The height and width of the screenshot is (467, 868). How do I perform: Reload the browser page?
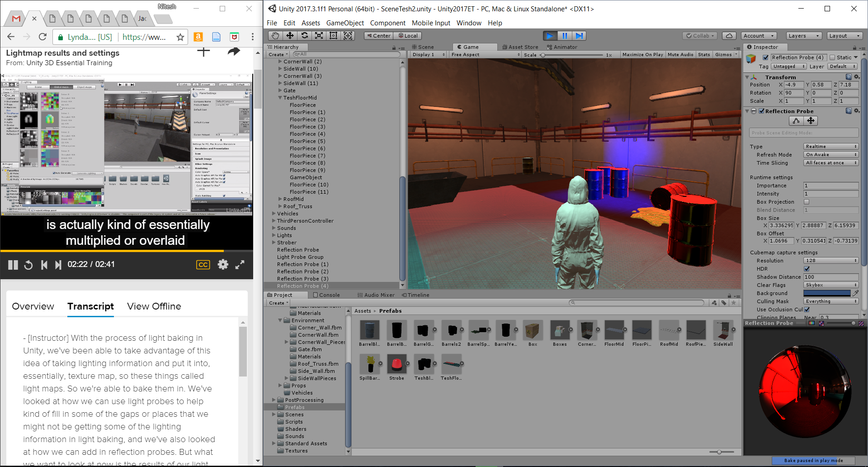click(42, 37)
